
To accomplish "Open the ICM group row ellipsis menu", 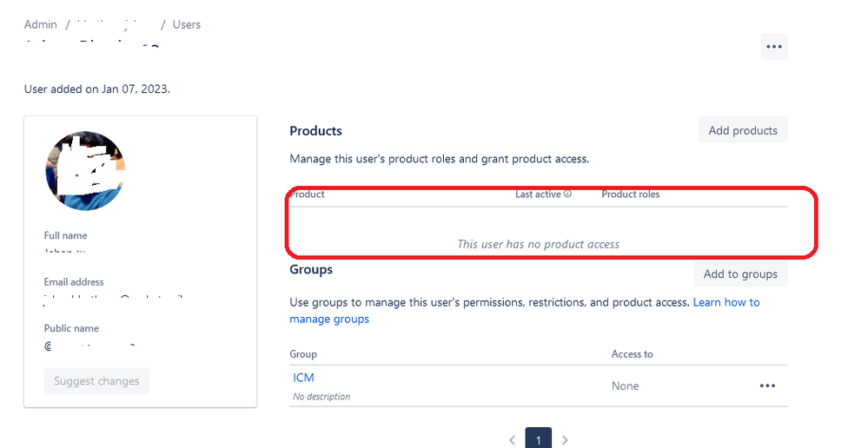I will (767, 385).
